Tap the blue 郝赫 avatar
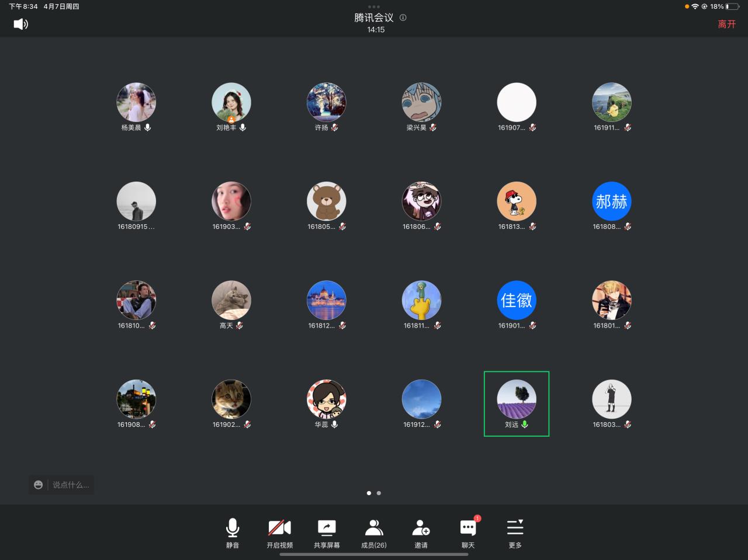The width and height of the screenshot is (748, 560). pyautogui.click(x=611, y=201)
